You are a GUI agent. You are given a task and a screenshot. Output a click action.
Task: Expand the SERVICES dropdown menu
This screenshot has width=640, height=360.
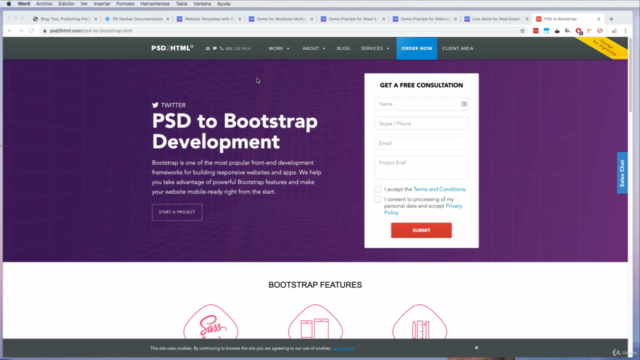(x=375, y=48)
